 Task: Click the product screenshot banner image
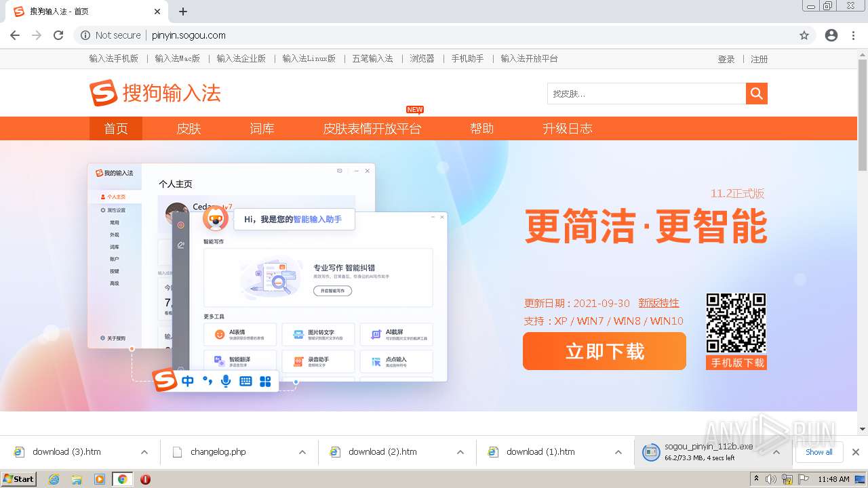[x=267, y=277]
